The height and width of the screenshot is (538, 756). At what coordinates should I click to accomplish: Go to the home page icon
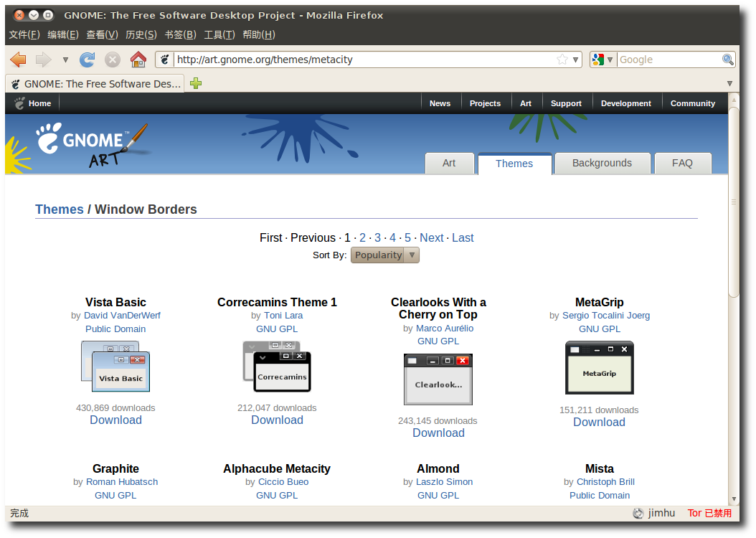[138, 60]
